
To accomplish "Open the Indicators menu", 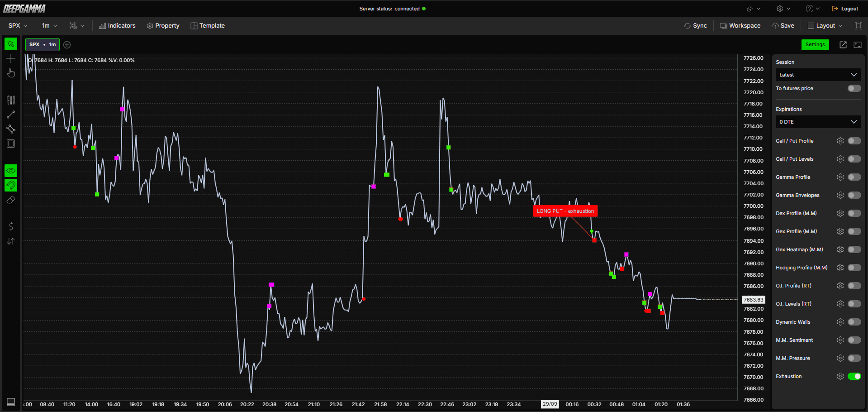I will [x=117, y=26].
